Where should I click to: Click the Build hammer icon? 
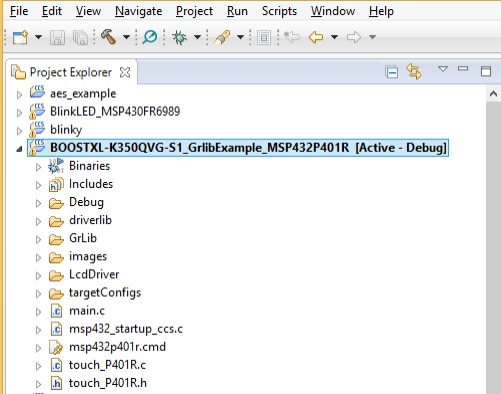[108, 36]
